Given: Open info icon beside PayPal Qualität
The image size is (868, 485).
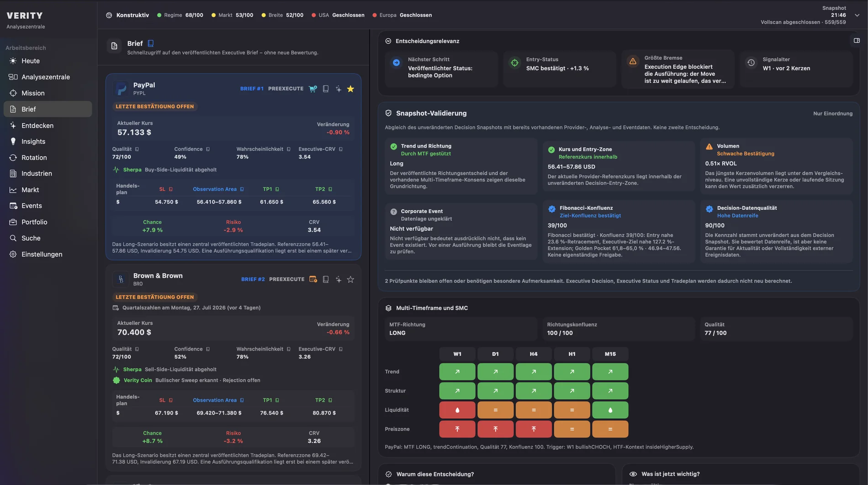Looking at the screenshot, I should pyautogui.click(x=137, y=149).
